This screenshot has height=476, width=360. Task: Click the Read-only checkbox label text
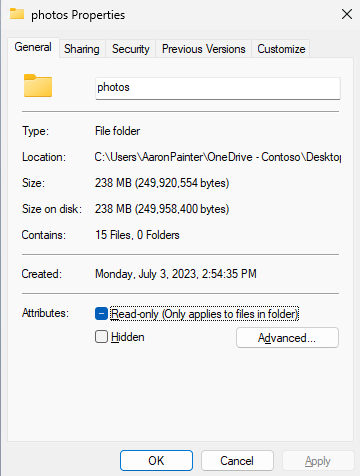204,314
